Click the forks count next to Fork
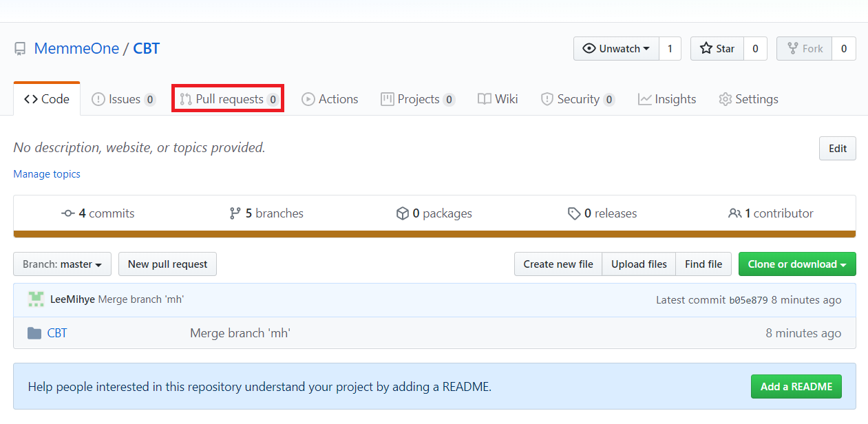Screen dimensions: 868x424 (844, 48)
